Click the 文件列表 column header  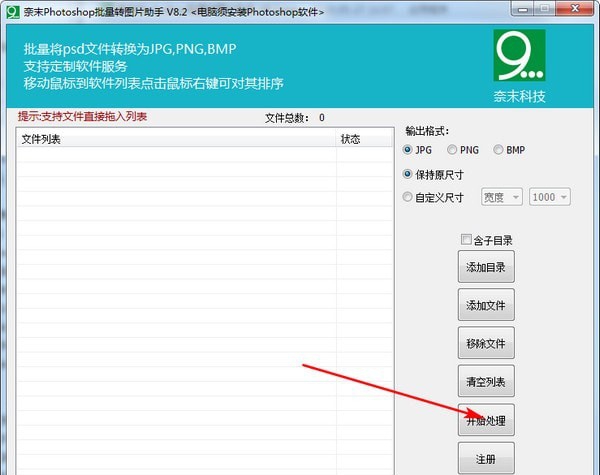click(176, 139)
